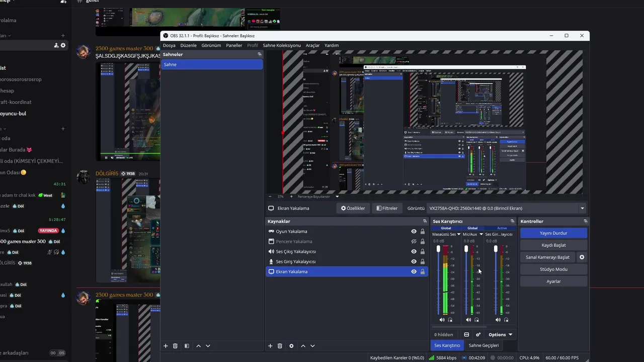644x362 pixels.
Task: Open the Düzenle menu
Action: (x=188, y=45)
